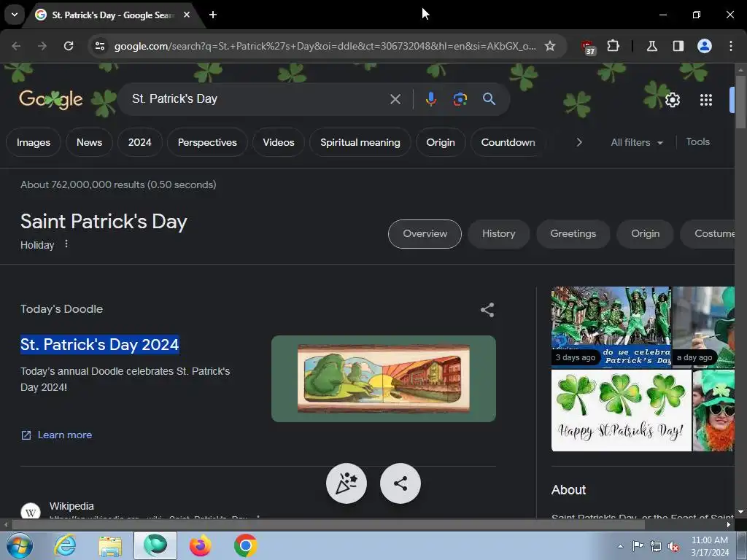Image resolution: width=747 pixels, height=560 pixels.
Task: Switch to Origin tab in knowledge panel
Action: 645,234
